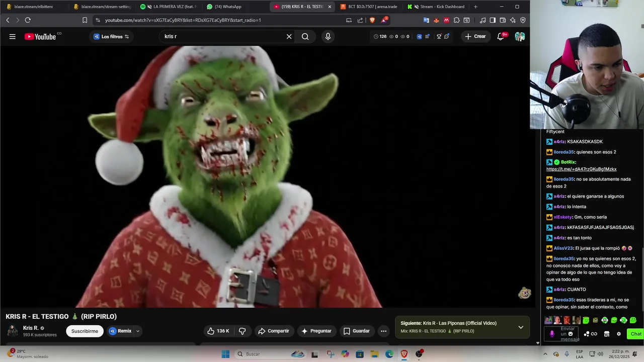The height and width of the screenshot is (362, 644).
Task: Open OBS Studio from the taskbar
Action: pyautogui.click(x=419, y=354)
